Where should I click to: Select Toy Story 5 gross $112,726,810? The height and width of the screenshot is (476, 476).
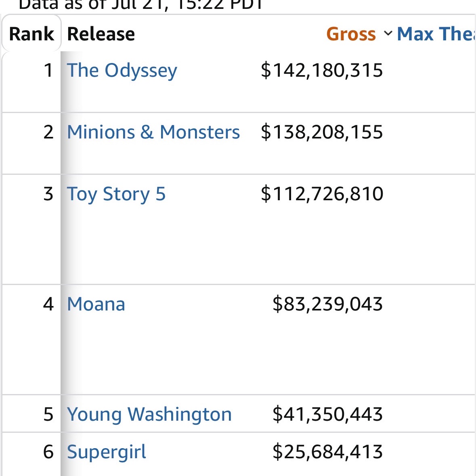coord(322,194)
